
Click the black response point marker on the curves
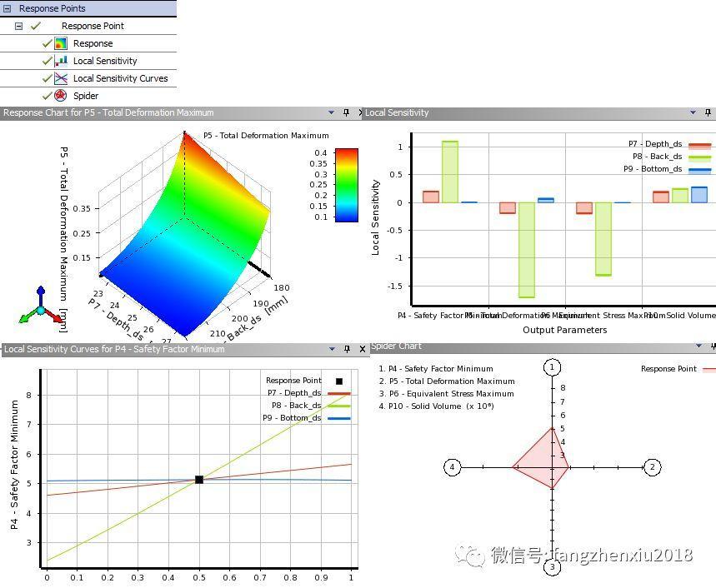(x=198, y=479)
